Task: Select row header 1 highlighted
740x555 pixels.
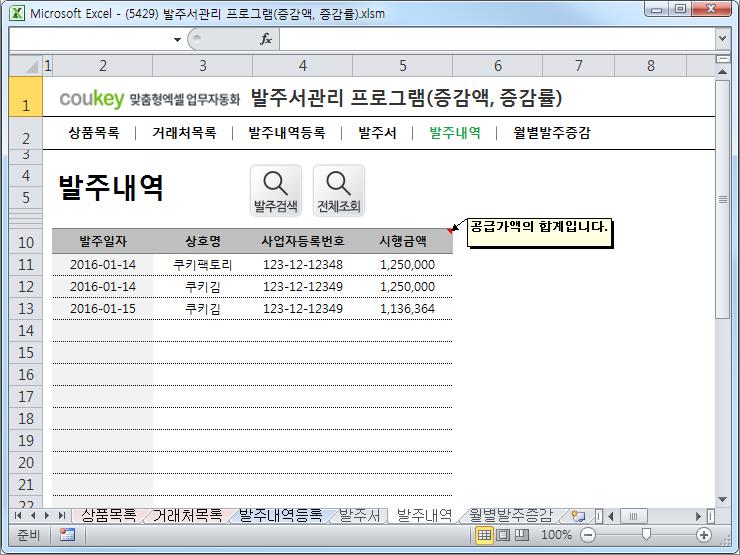Action: [26, 97]
